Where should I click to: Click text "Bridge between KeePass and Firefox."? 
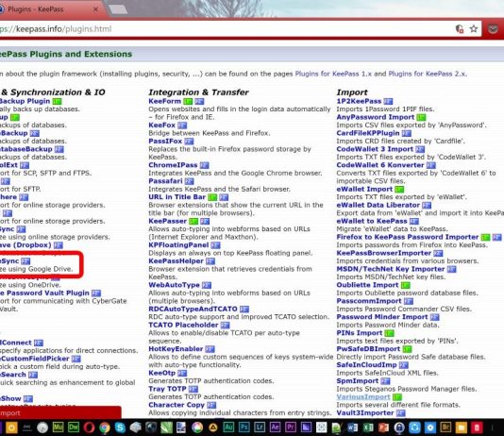point(210,133)
